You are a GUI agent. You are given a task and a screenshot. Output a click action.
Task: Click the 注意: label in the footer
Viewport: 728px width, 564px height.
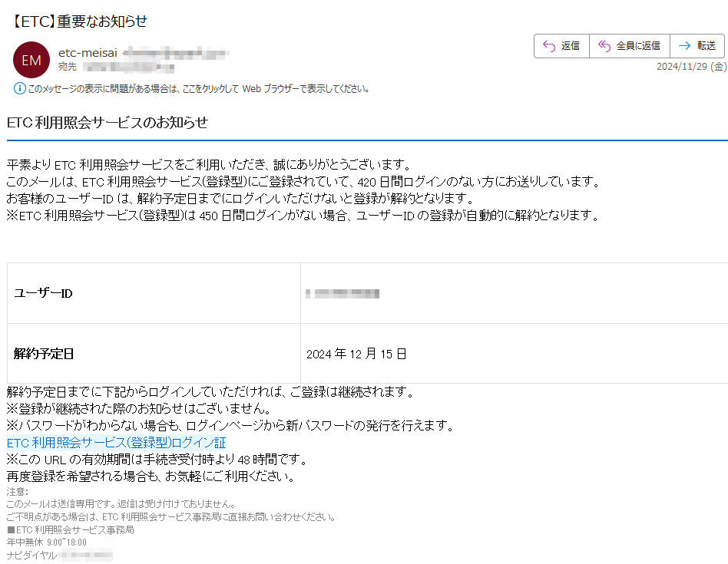(x=18, y=491)
